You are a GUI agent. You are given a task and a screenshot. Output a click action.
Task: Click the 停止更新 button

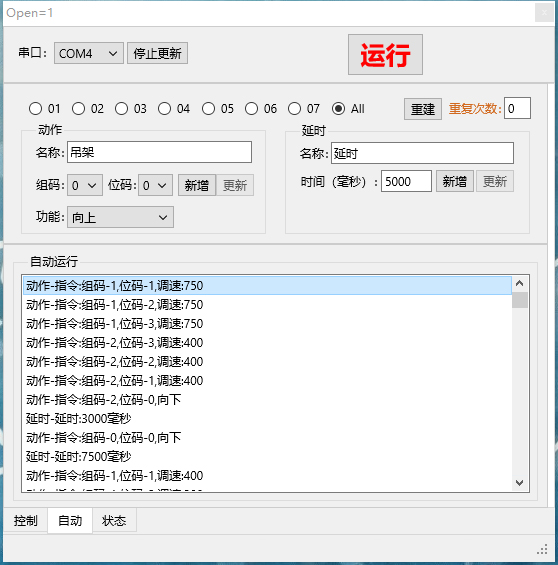pos(157,53)
